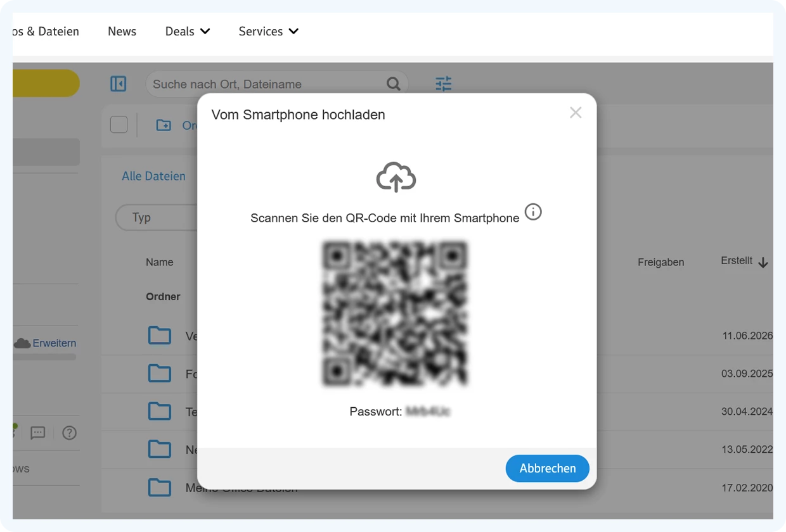Click the date 03.09.2025 cell
Viewport: 786px width, 532px height.
click(x=747, y=374)
